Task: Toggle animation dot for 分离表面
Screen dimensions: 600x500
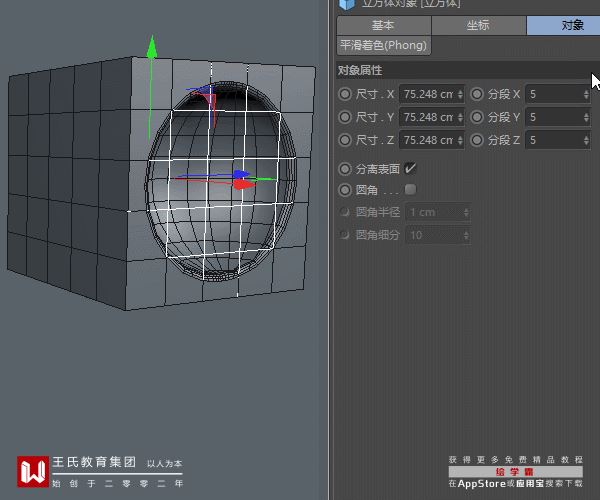Action: point(345,169)
